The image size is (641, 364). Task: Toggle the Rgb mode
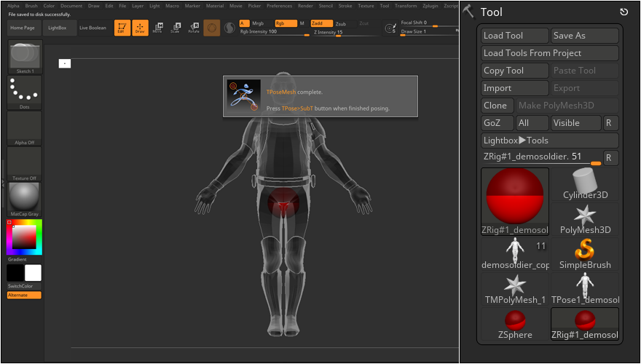coord(286,23)
